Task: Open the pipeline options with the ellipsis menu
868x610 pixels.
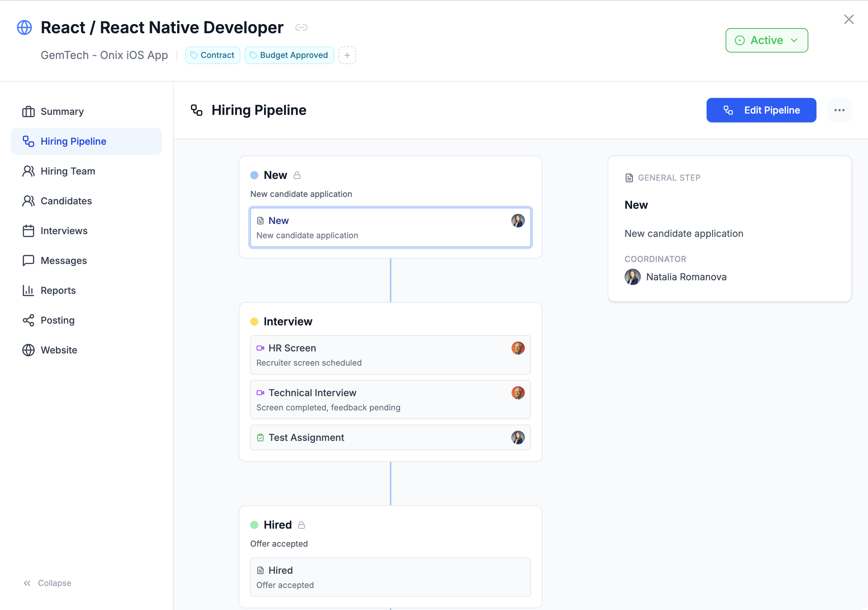Action: (840, 110)
